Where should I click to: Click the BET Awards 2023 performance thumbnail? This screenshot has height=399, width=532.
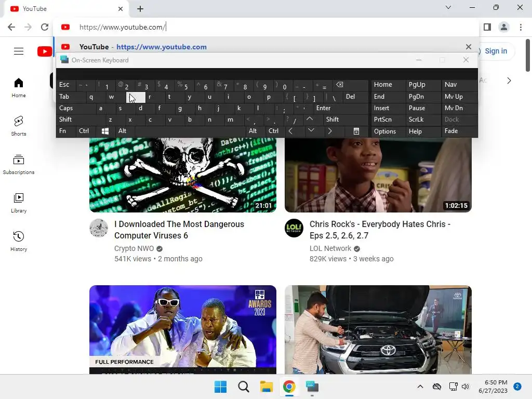[x=183, y=329]
